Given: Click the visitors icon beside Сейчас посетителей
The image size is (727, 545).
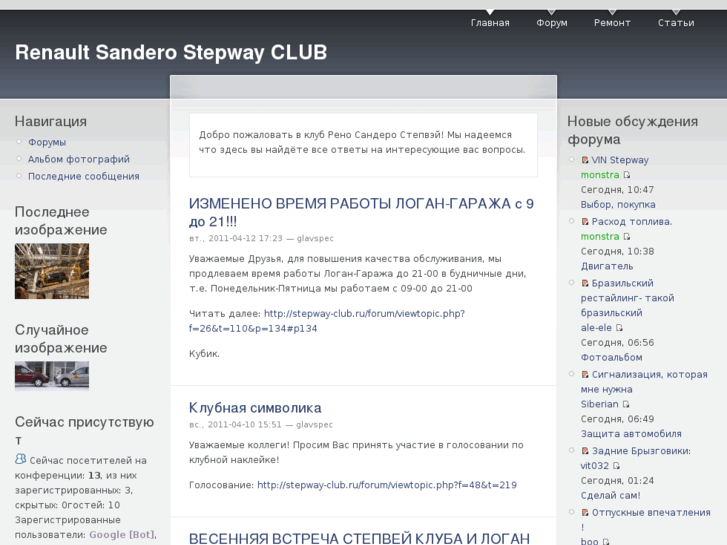Looking at the screenshot, I should pyautogui.click(x=20, y=459).
